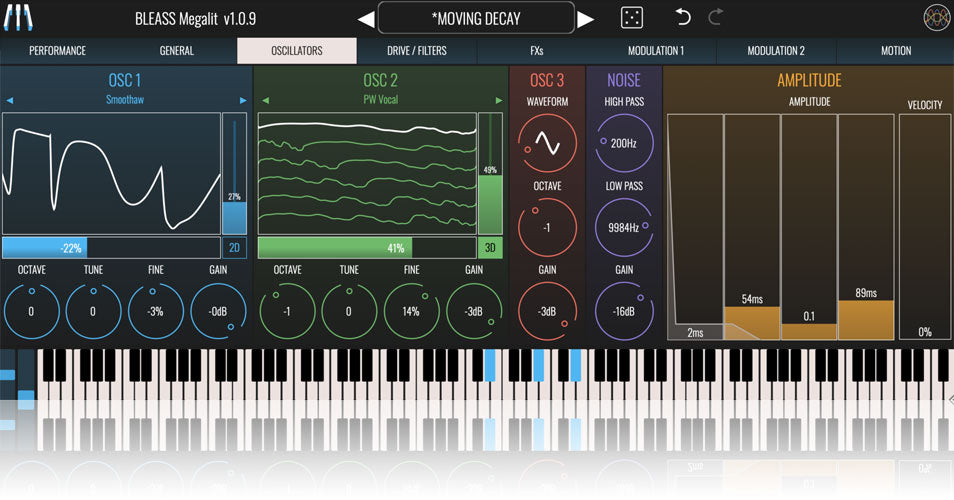Click the NOISE LOW PASS 9984Hz knob

point(624,227)
